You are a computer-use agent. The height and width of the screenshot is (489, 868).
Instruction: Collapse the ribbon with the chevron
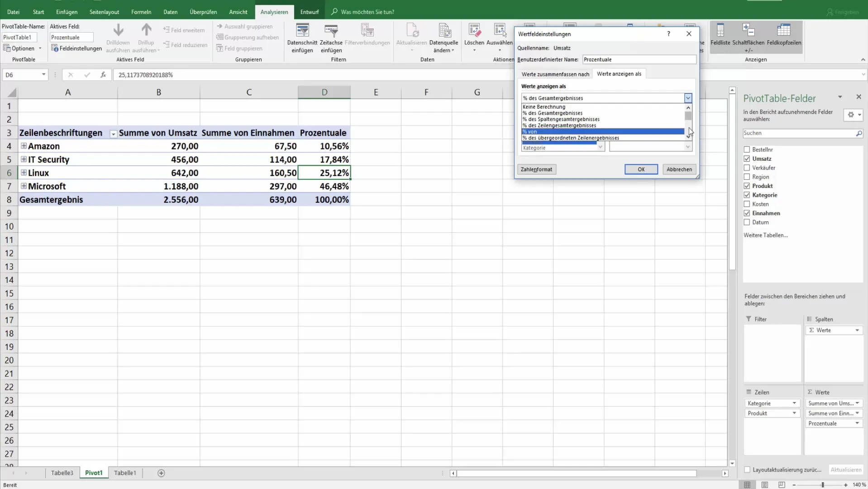pyautogui.click(x=863, y=59)
